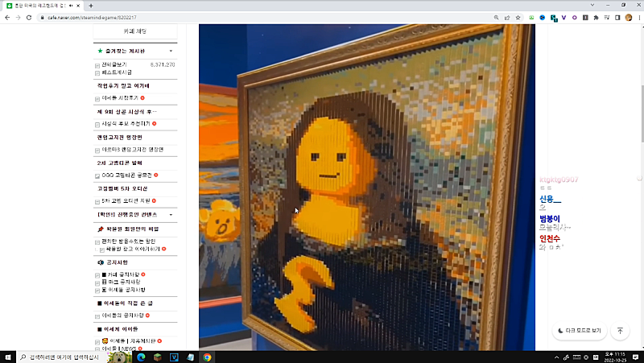Show hidden system tray icons chevron
The height and width of the screenshot is (363, 644).
[556, 357]
